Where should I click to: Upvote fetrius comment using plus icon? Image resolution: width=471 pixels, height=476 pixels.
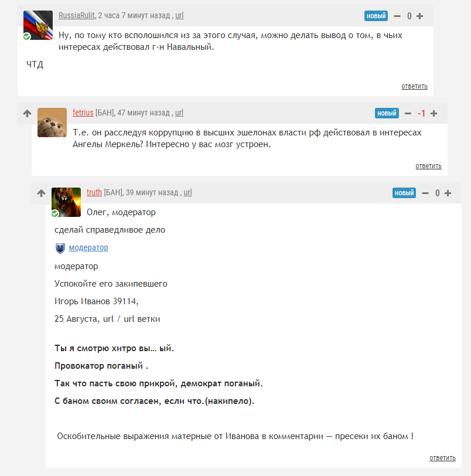pyautogui.click(x=434, y=114)
